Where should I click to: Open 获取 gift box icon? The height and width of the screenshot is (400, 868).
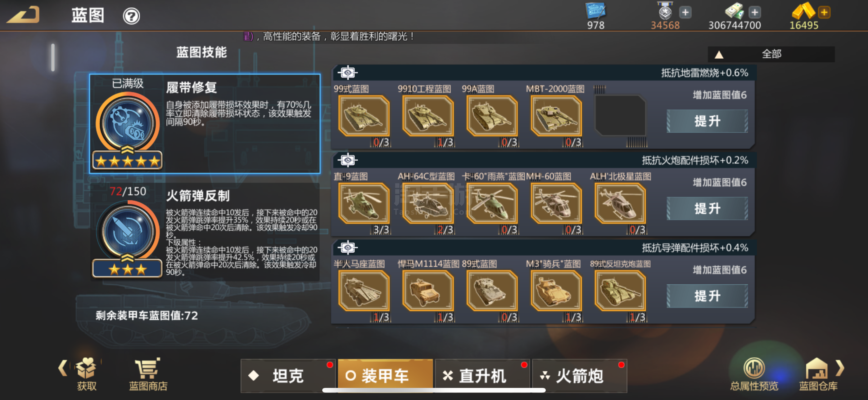[x=86, y=374]
